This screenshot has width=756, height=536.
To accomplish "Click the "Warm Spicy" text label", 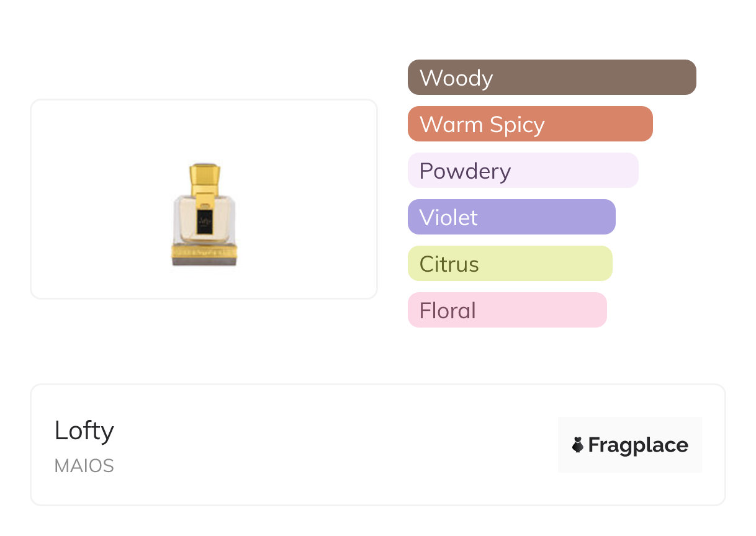I will coord(482,125).
